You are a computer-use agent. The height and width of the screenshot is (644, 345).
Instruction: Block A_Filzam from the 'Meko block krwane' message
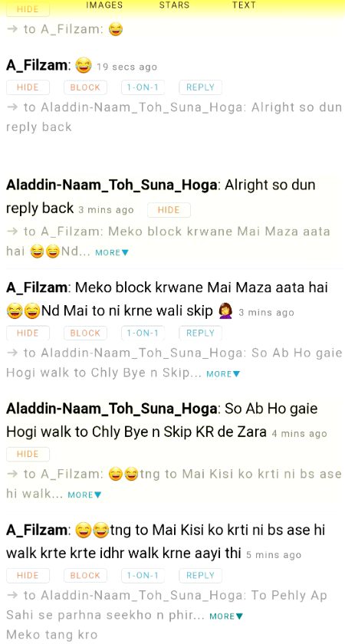point(85,333)
